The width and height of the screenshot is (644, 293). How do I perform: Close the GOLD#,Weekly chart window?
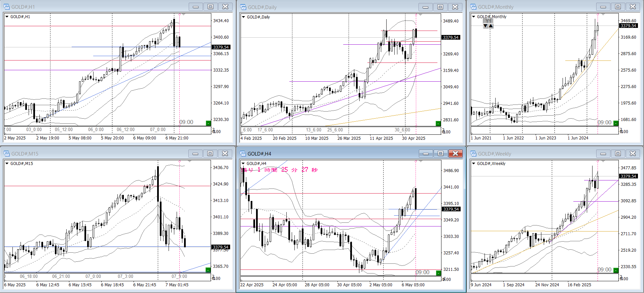click(633, 154)
